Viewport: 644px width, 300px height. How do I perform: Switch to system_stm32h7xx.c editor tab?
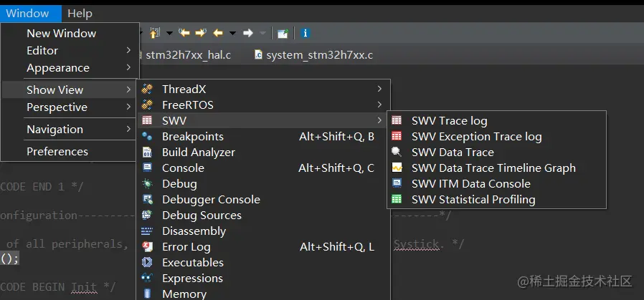click(314, 55)
